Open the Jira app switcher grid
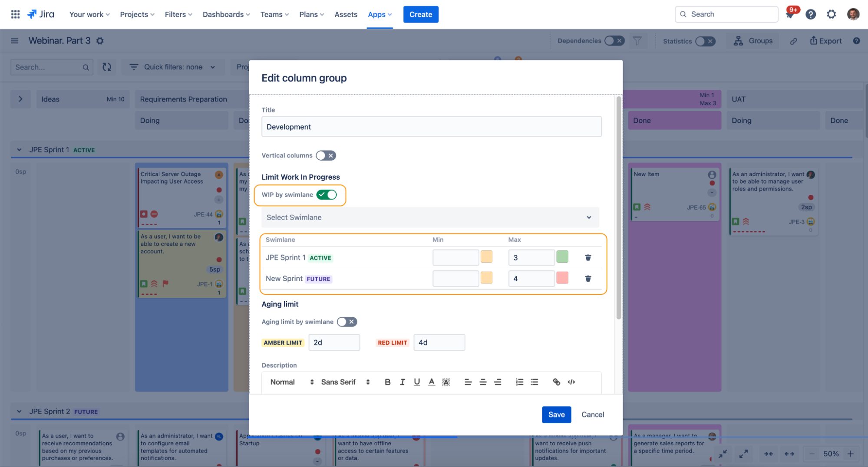 [x=15, y=14]
